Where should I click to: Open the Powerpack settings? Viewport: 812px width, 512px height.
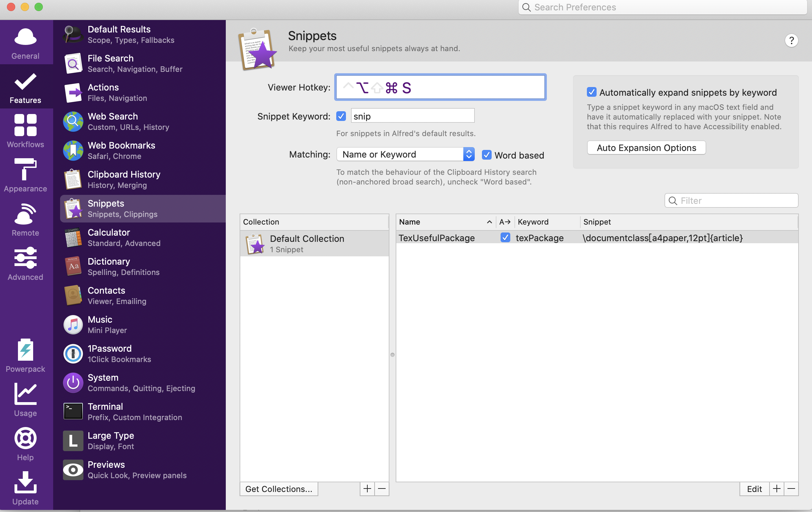tap(25, 356)
